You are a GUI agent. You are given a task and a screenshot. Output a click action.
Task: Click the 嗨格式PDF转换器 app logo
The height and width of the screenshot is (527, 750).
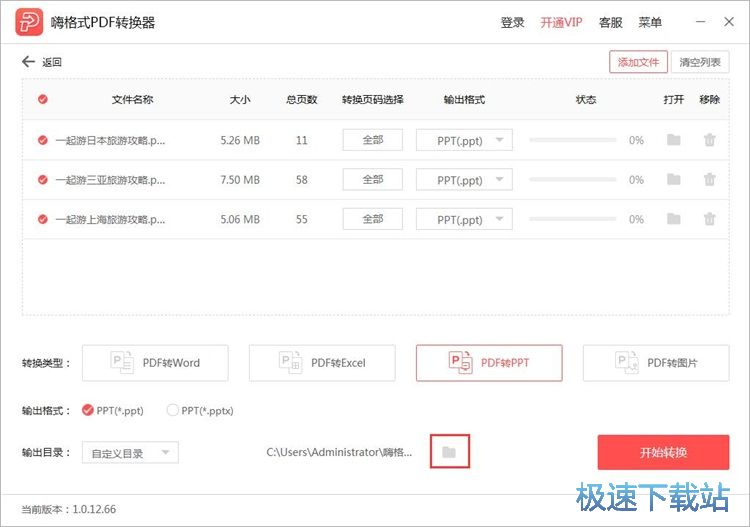point(29,22)
